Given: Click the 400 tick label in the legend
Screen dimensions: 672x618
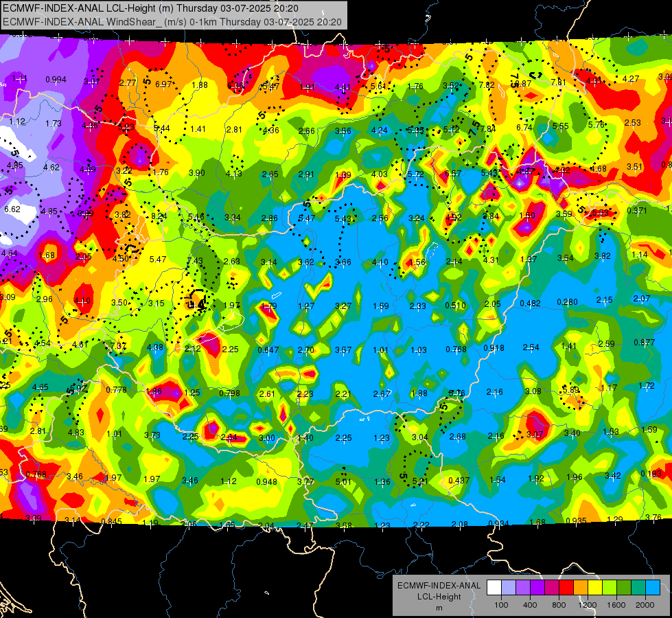Looking at the screenshot, I should point(530,605).
